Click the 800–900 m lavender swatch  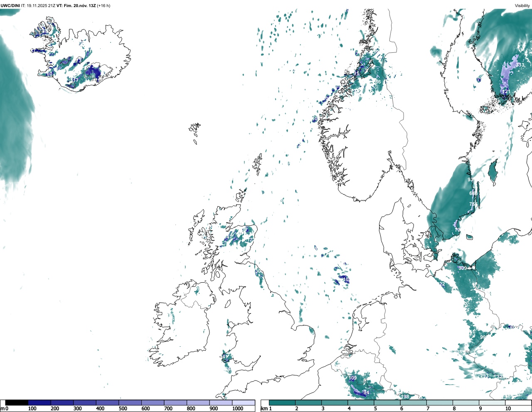pyautogui.click(x=198, y=402)
